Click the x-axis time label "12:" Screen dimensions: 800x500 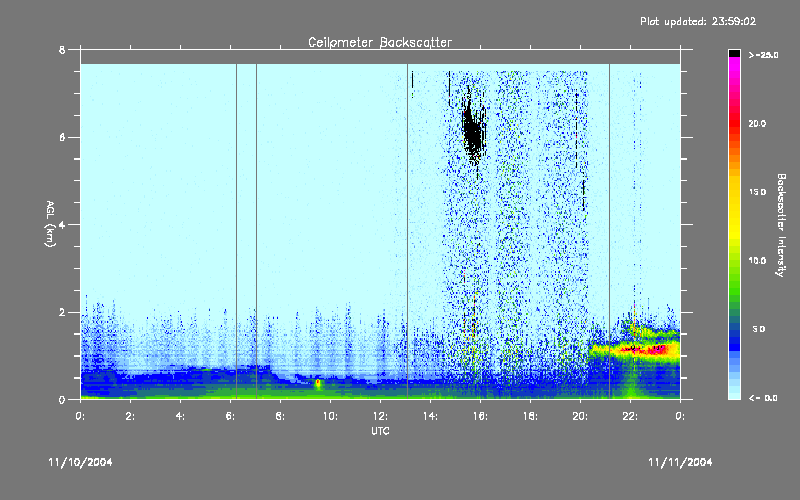[x=380, y=416]
